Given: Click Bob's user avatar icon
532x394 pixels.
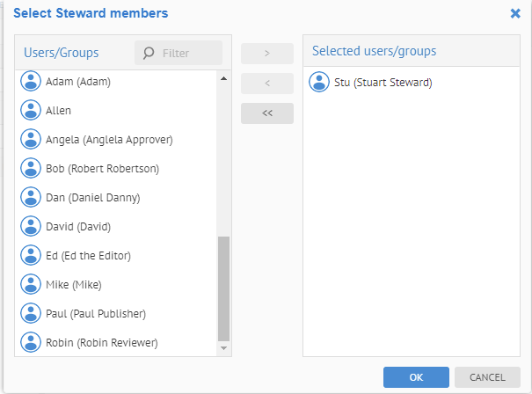Looking at the screenshot, I should [x=32, y=168].
